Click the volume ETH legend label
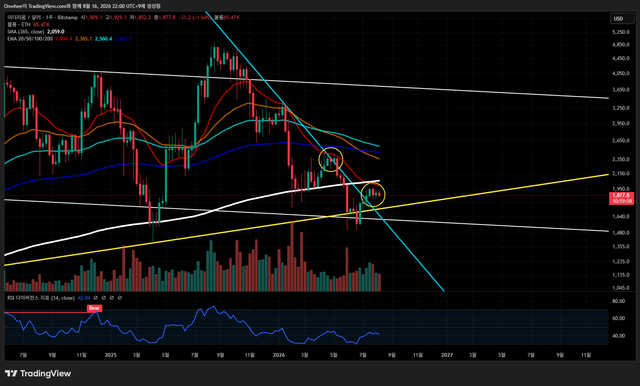 pyautogui.click(x=19, y=24)
